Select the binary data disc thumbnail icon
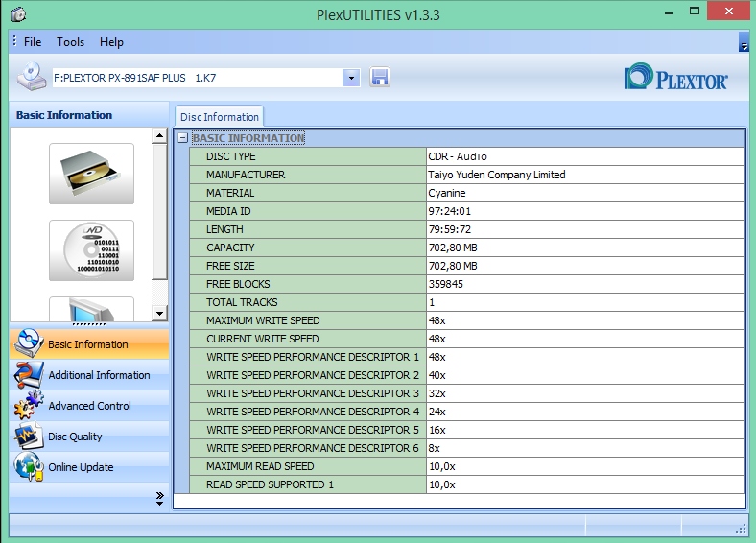This screenshot has width=756, height=543. pyautogui.click(x=91, y=250)
